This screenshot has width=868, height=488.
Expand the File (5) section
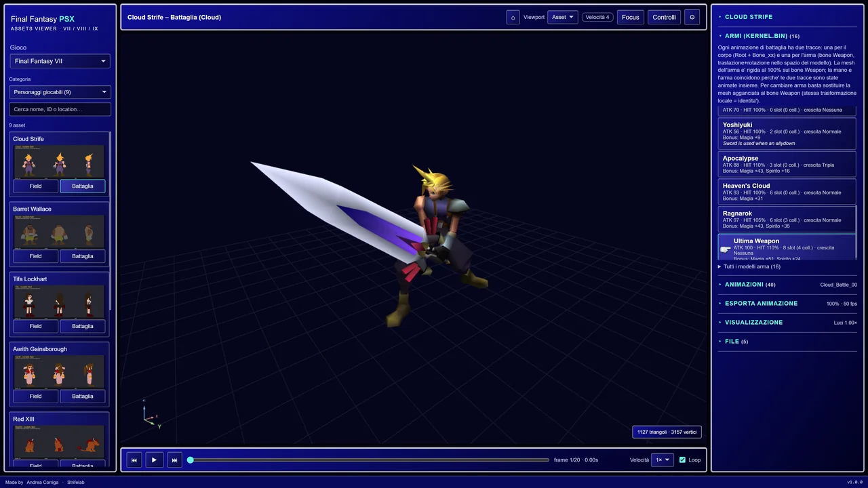(787, 342)
